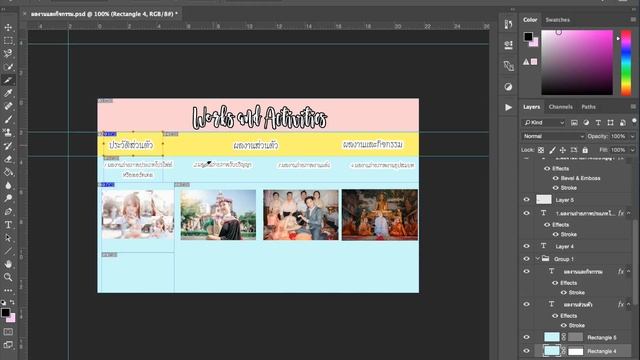Screen dimensions: 640x360
Task: Select the Dodge tool
Action: pos(8,198)
